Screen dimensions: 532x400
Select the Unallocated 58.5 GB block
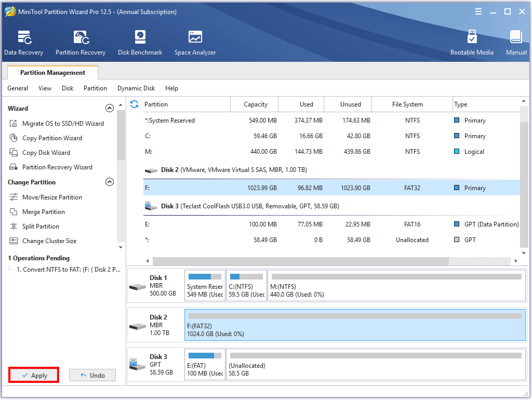click(x=376, y=364)
